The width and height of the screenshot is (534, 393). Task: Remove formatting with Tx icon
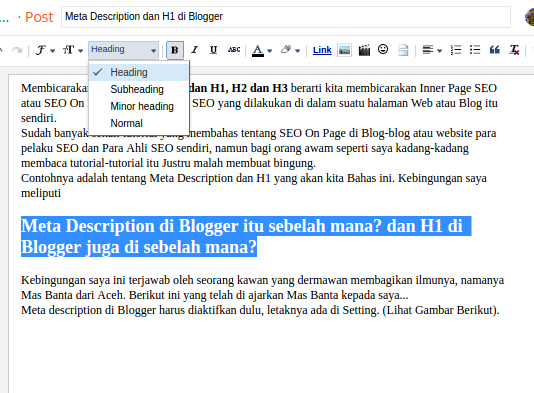coord(514,50)
